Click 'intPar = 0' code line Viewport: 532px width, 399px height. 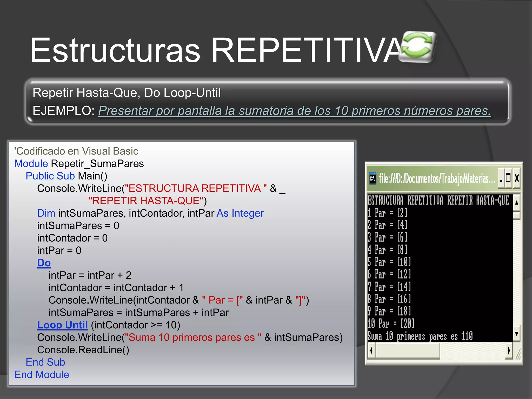(59, 250)
